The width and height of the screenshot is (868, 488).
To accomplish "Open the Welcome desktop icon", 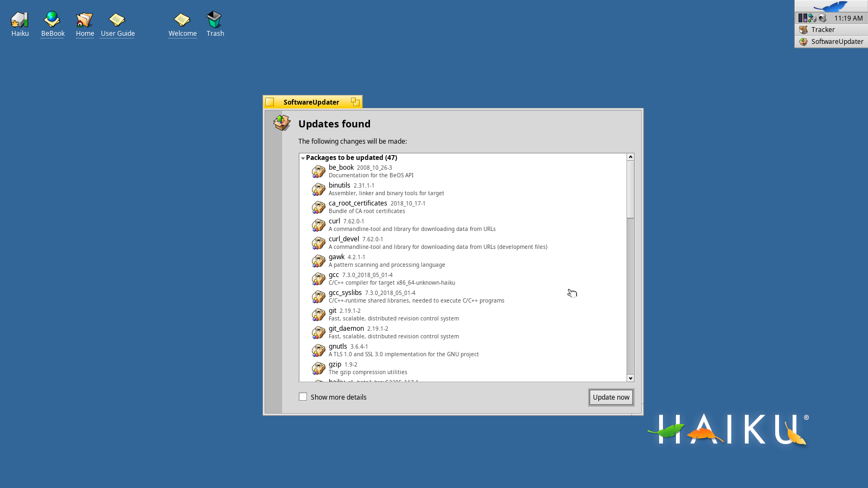I will [x=182, y=20].
